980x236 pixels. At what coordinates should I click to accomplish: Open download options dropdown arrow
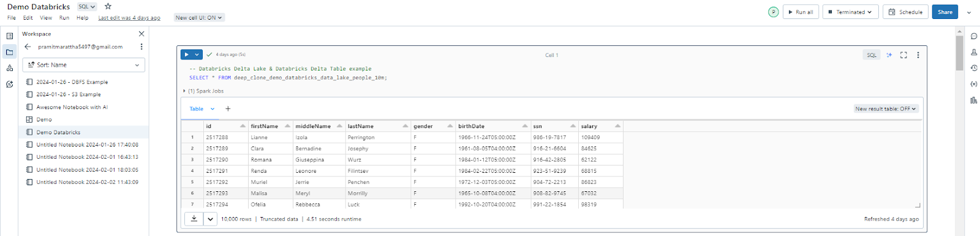pos(211,218)
